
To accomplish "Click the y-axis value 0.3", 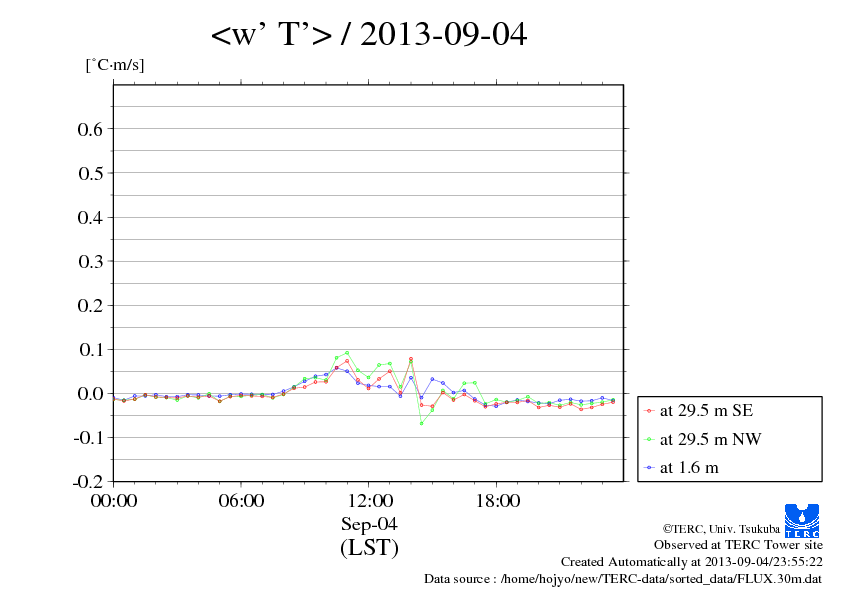I will (90, 261).
